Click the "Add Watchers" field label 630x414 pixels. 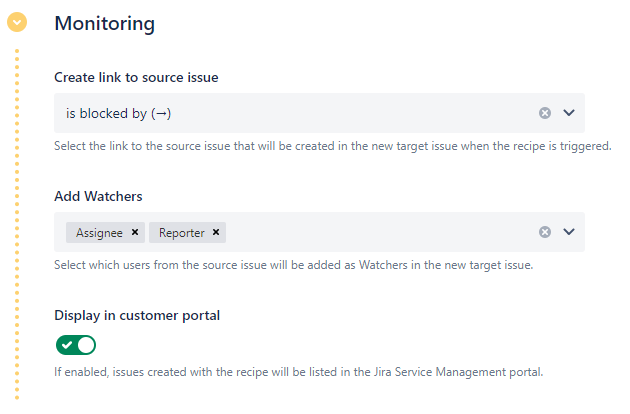tap(99, 196)
